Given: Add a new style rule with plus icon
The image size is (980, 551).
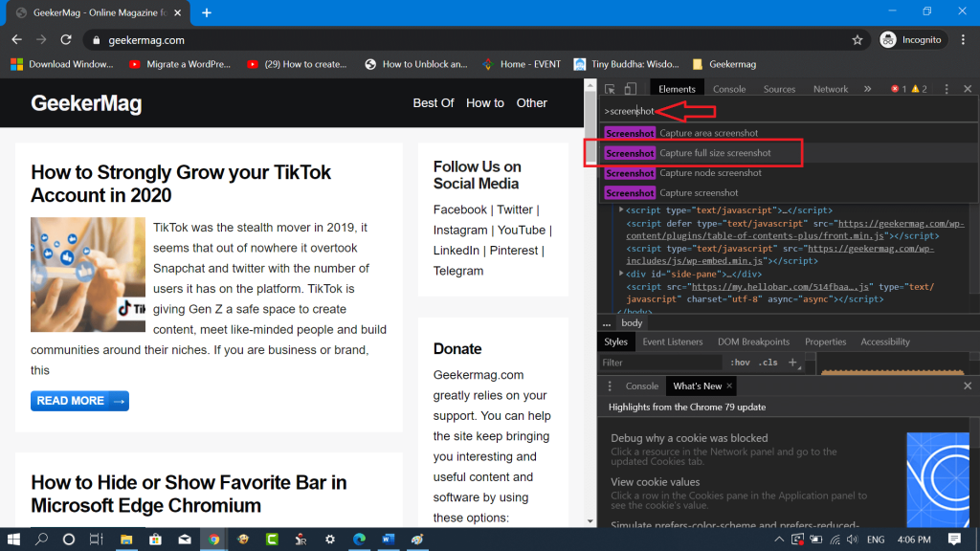Looking at the screenshot, I should 792,363.
